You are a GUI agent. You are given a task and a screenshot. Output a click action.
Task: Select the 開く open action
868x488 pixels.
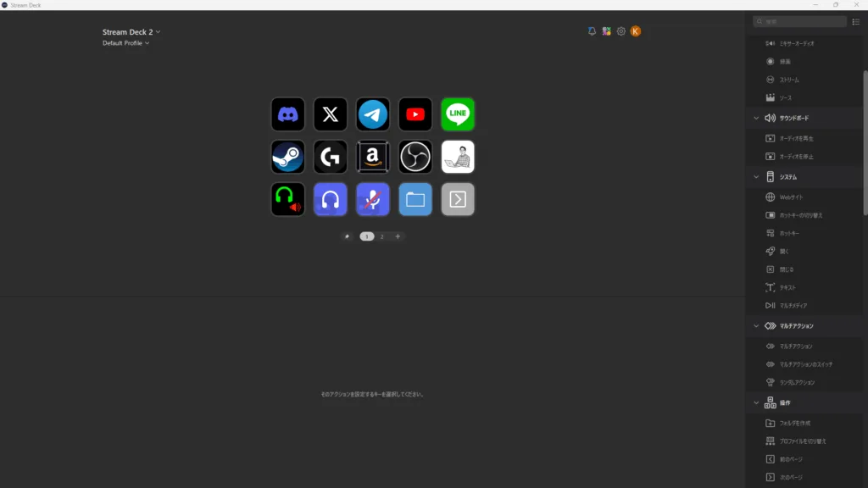click(804, 251)
